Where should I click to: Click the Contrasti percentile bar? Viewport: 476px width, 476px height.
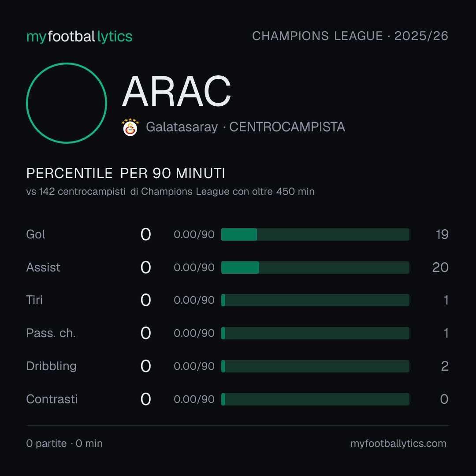pos(315,399)
